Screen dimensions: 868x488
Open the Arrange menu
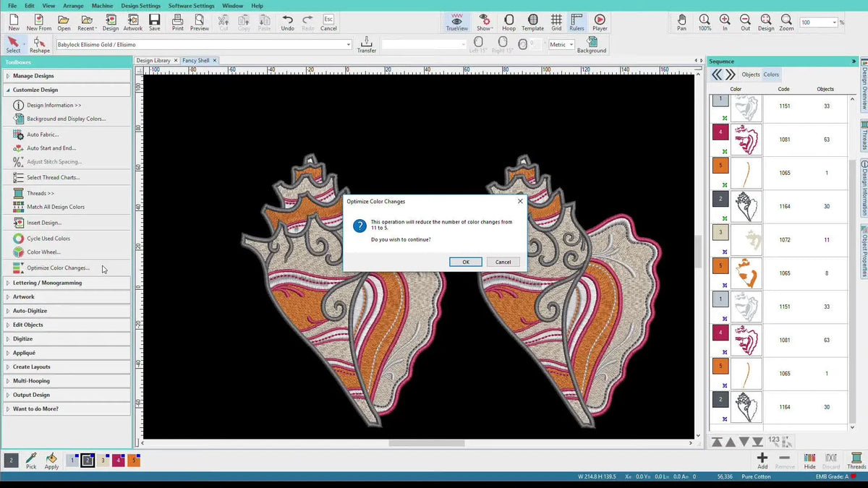73,6
